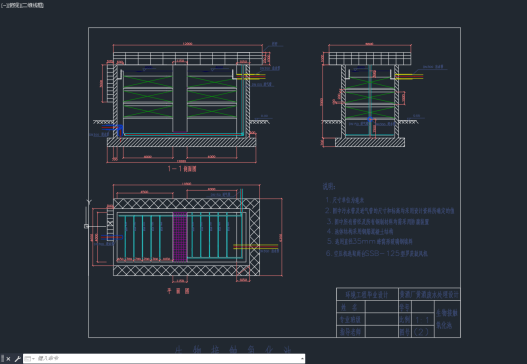Open the view control label menu
Image resolution: width=527 pixels, height=364 pixels.
point(13,5)
